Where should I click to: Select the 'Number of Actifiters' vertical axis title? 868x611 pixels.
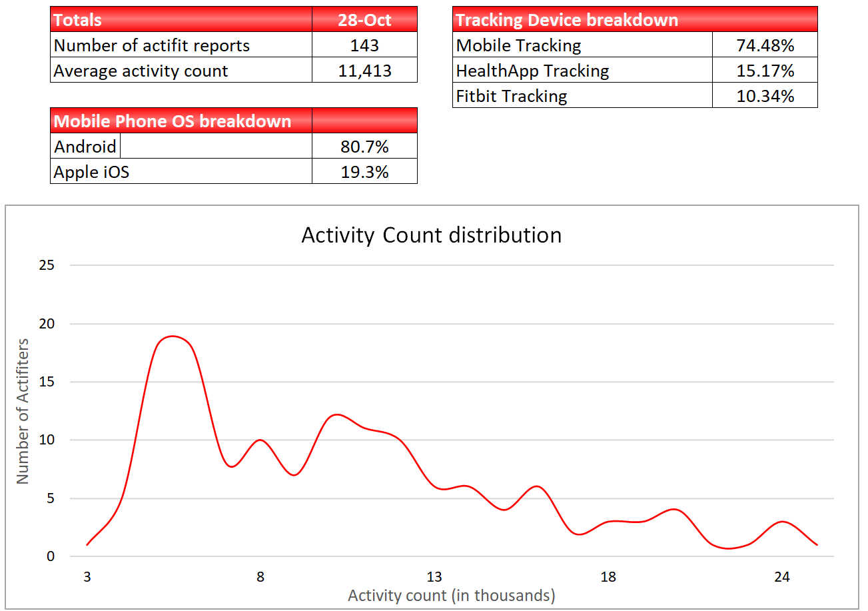pos(23,411)
